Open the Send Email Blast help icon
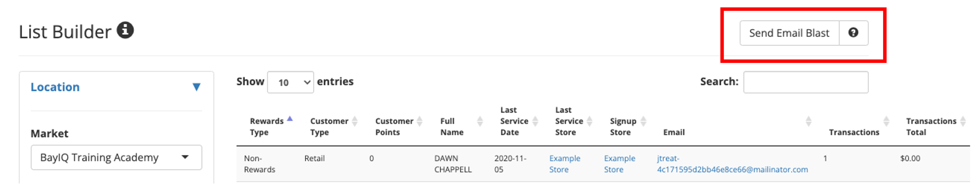This screenshot has height=184, width=980. (853, 33)
